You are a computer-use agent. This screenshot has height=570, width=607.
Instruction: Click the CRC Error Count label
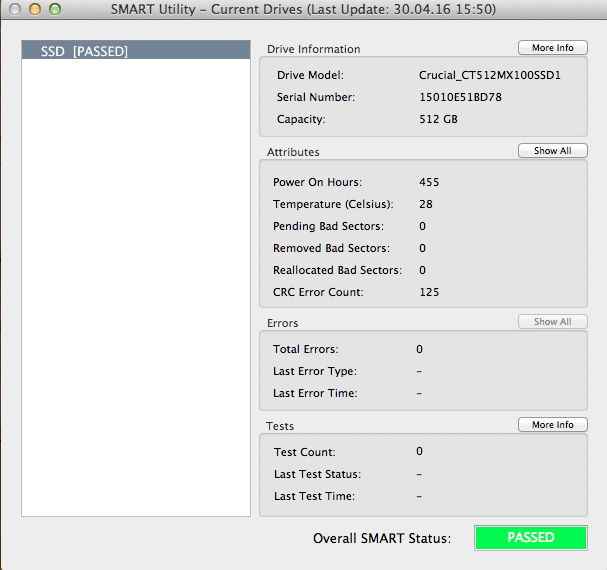[318, 292]
